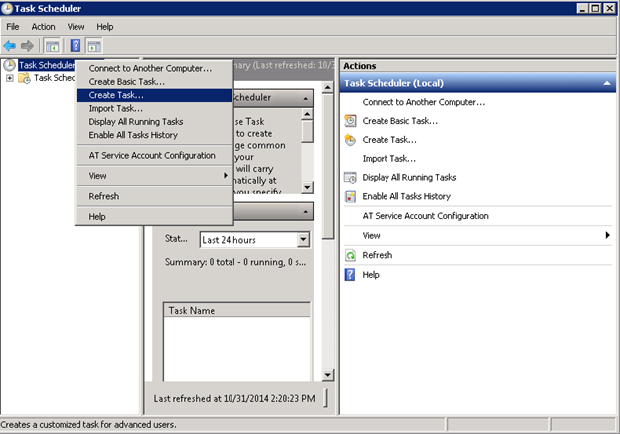The image size is (620, 434).
Task: Open the View menu in menu bar
Action: tap(76, 27)
